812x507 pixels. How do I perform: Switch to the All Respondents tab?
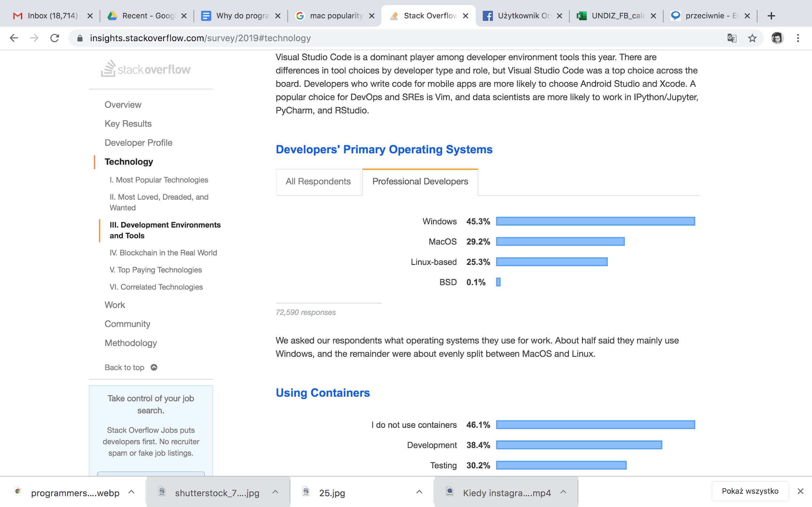point(318,181)
